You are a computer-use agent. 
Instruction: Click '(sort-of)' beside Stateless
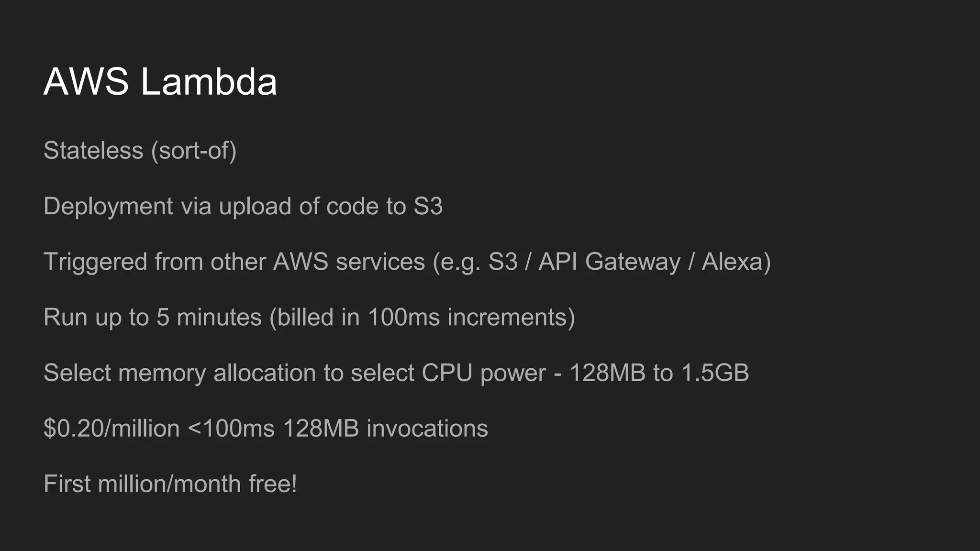tap(193, 151)
